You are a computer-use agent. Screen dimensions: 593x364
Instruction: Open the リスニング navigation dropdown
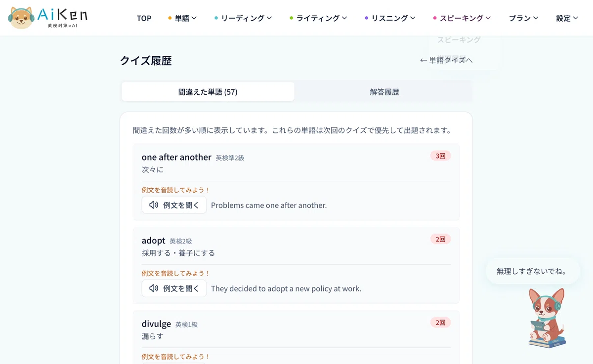point(390,18)
